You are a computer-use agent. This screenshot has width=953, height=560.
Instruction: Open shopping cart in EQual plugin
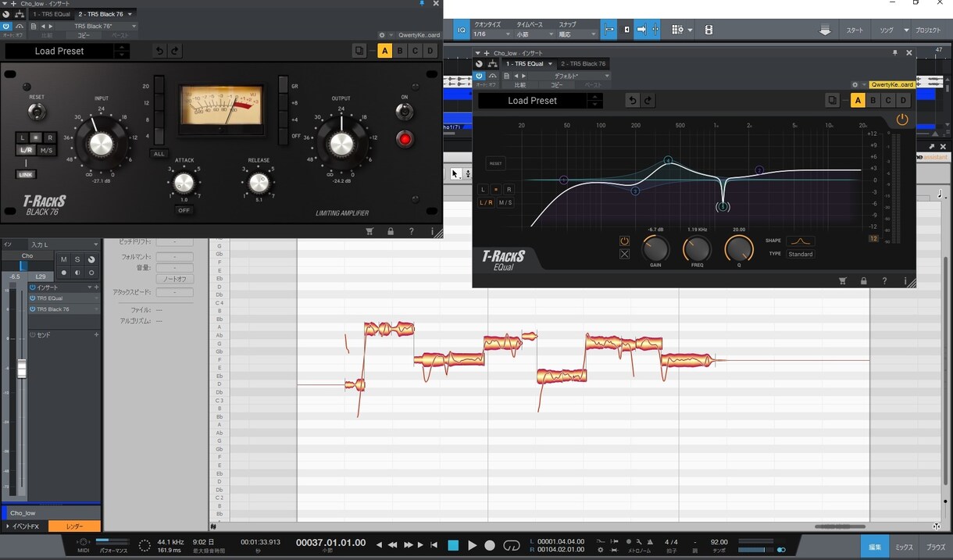(x=843, y=281)
